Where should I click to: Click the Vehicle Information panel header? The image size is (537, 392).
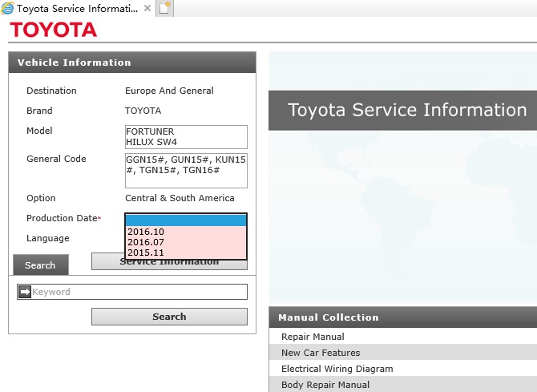(x=132, y=63)
